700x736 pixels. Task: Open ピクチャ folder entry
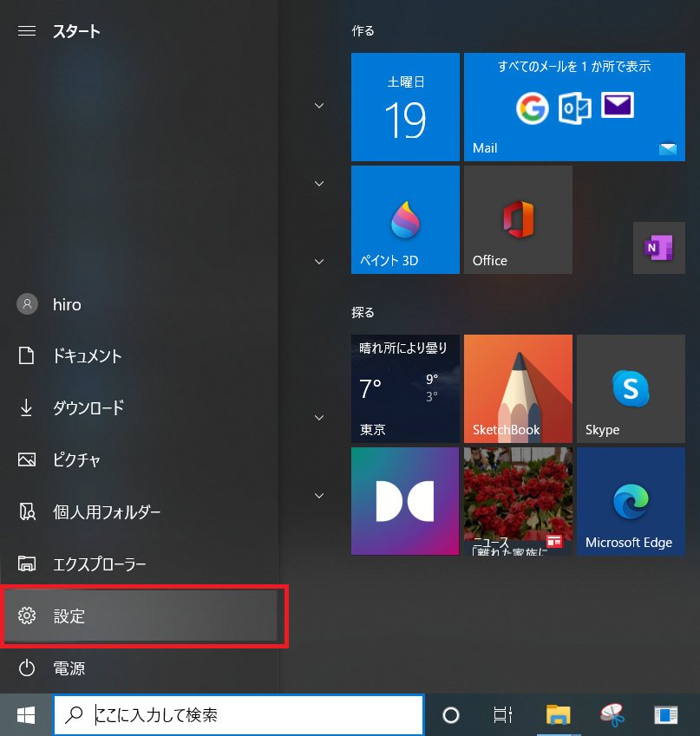pyautogui.click(x=141, y=459)
